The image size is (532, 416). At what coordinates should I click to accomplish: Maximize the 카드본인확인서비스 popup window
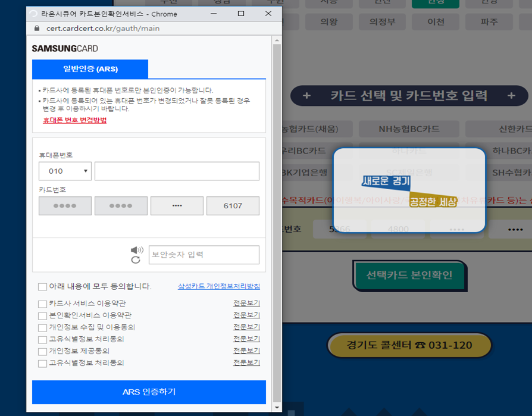(241, 14)
